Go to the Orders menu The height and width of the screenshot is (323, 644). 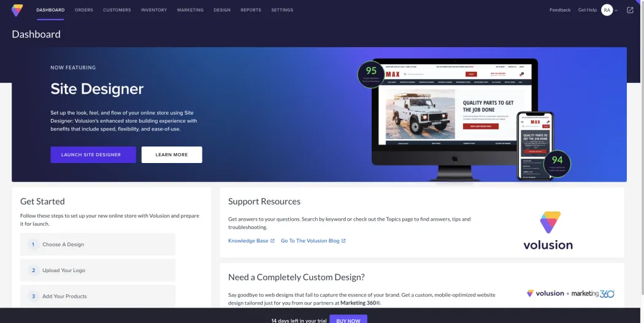point(84,10)
